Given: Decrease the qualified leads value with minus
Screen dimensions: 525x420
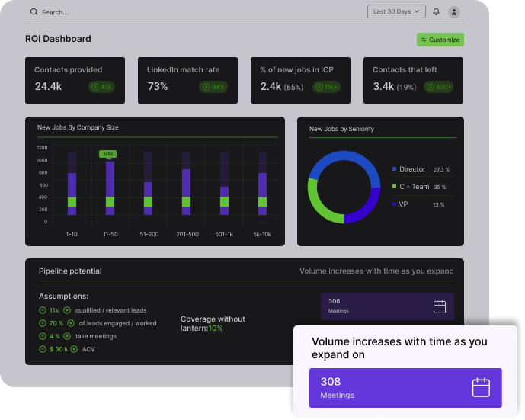Looking at the screenshot, I should pos(42,310).
